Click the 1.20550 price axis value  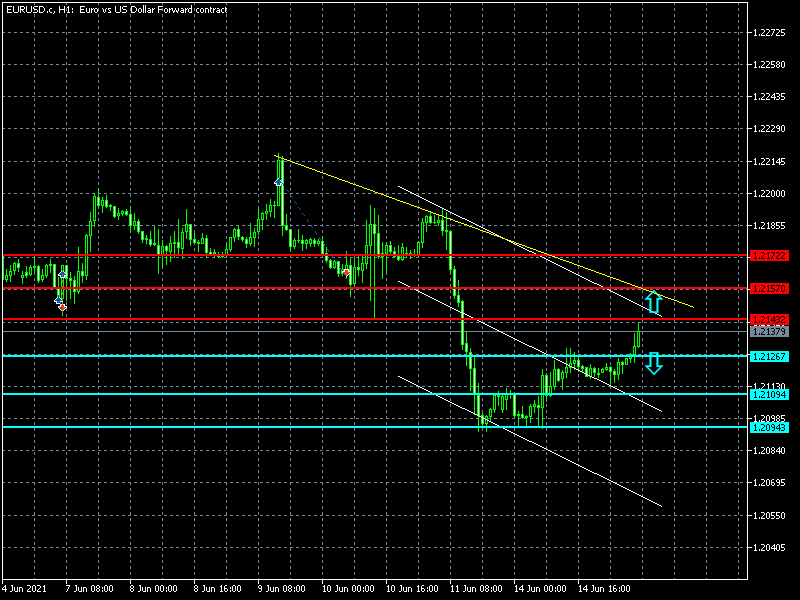pyautogui.click(x=769, y=516)
